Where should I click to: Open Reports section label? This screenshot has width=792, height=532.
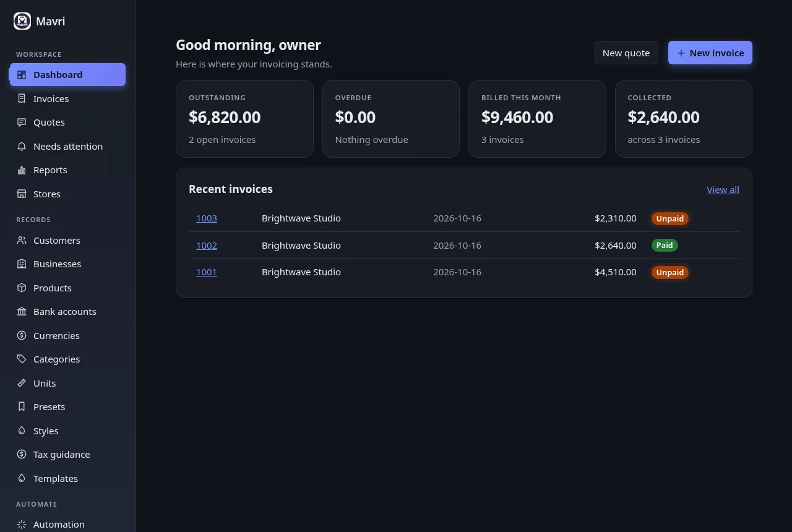(50, 170)
